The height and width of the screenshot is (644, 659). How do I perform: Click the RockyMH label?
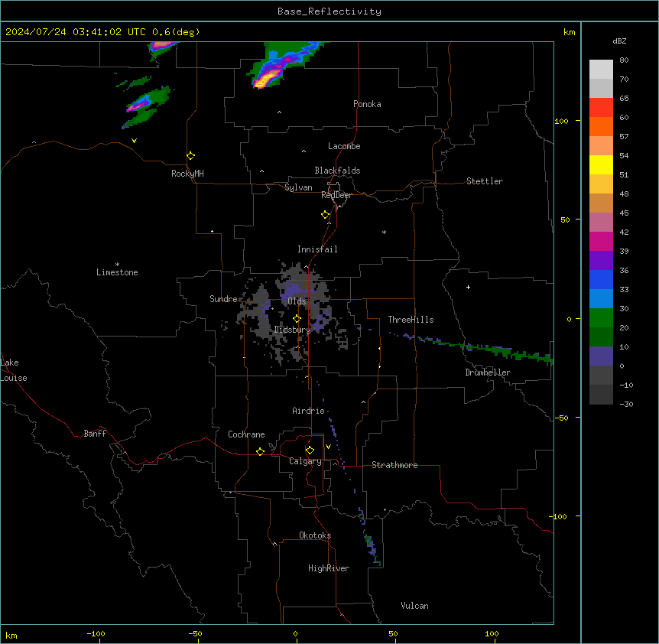(x=187, y=174)
